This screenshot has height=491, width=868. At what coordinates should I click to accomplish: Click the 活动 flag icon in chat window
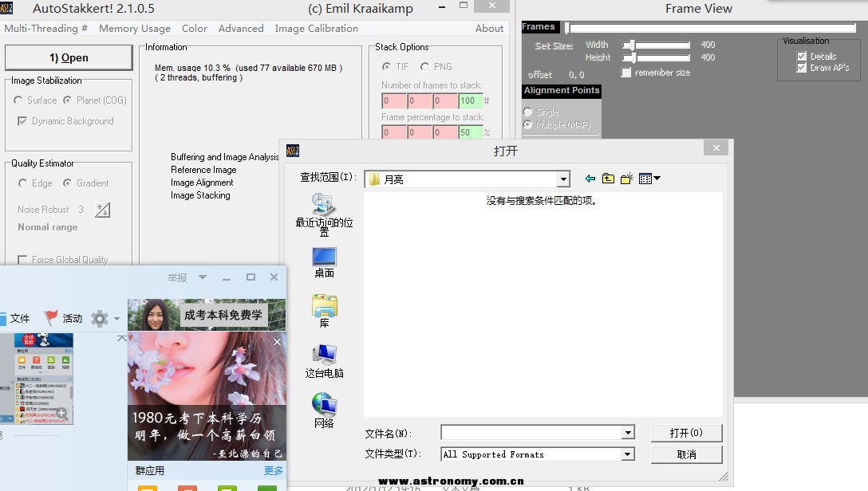pos(51,318)
